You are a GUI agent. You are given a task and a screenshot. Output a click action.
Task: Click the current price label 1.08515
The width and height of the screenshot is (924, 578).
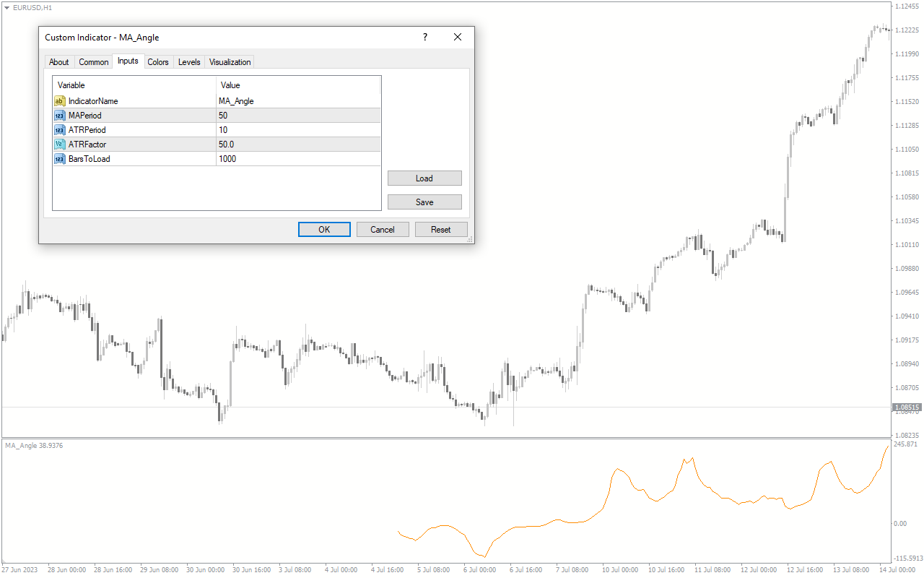click(x=907, y=407)
